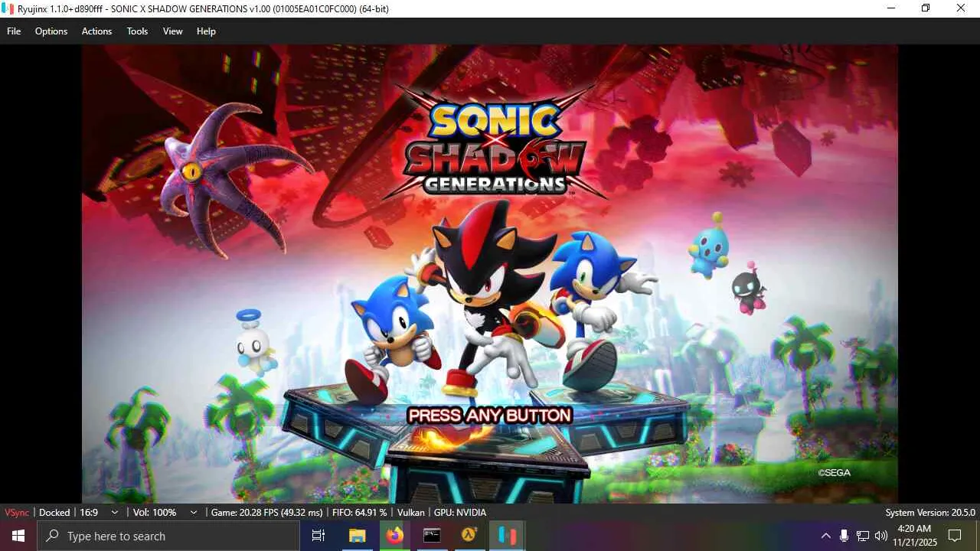The height and width of the screenshot is (551, 980).
Task: Close the Ryujinx window
Action: pos(962,8)
